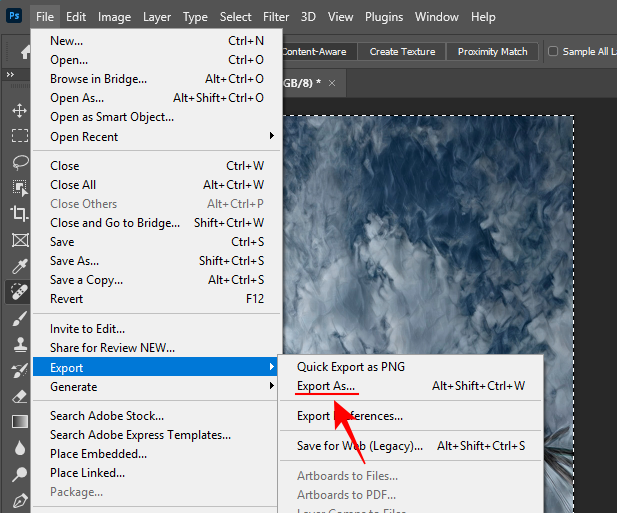Choose Search Adobe Stock...
The height and width of the screenshot is (513, 617).
pos(157,416)
